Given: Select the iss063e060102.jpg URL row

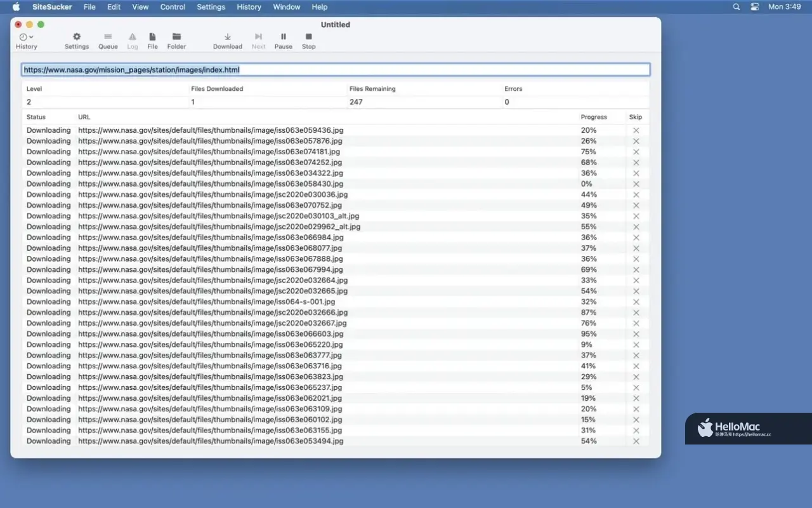Looking at the screenshot, I should pyautogui.click(x=336, y=420).
